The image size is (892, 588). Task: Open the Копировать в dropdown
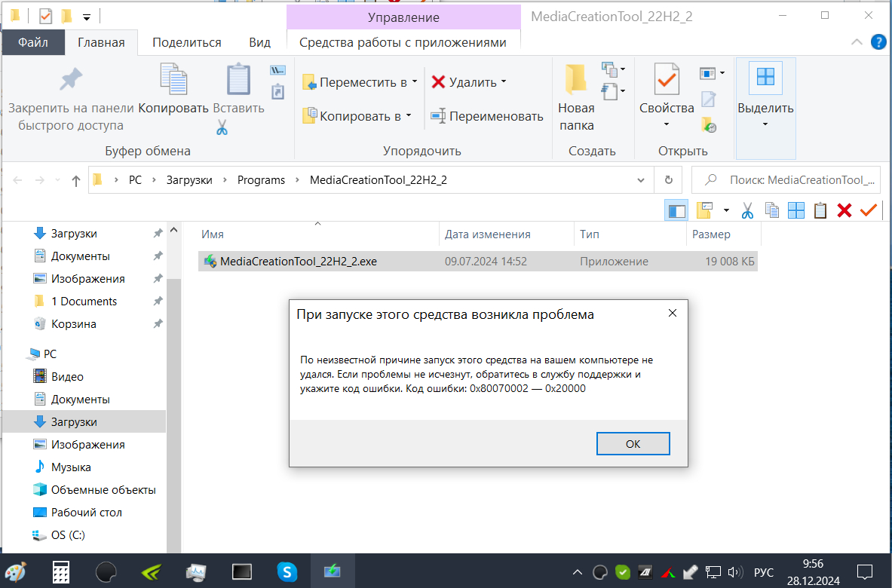tap(357, 116)
